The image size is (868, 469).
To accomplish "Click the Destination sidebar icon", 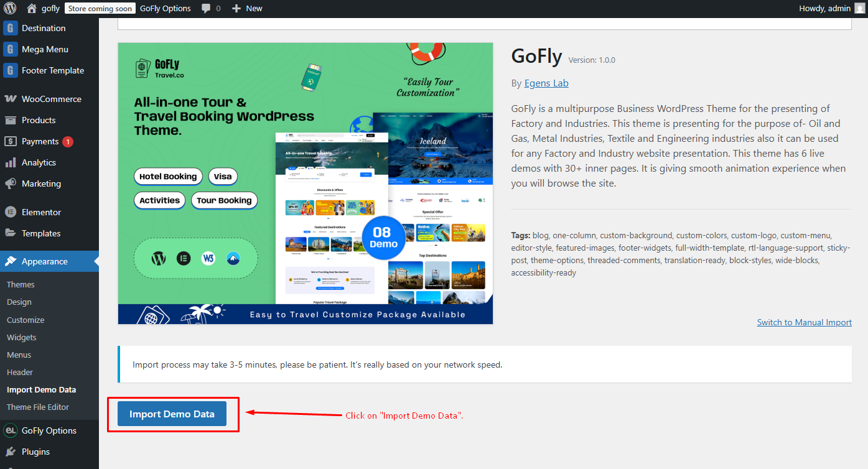I will pos(11,28).
